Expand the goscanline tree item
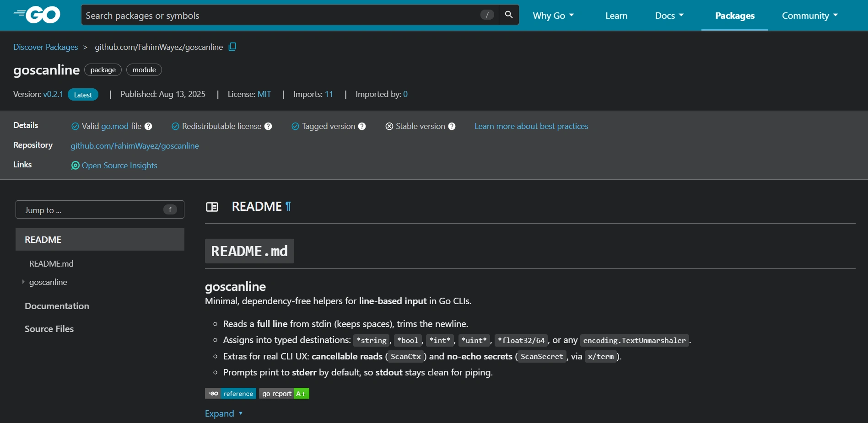Viewport: 868px width, 423px height. pos(23,282)
